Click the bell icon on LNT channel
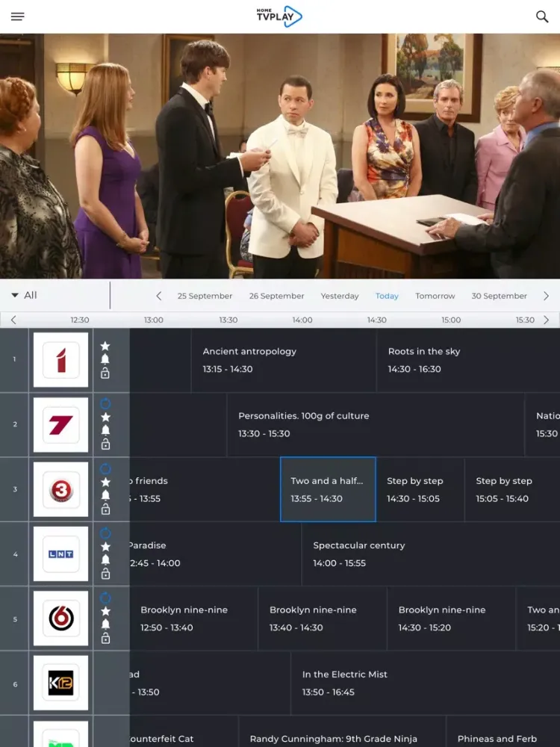This screenshot has height=747, width=560. 105,560
